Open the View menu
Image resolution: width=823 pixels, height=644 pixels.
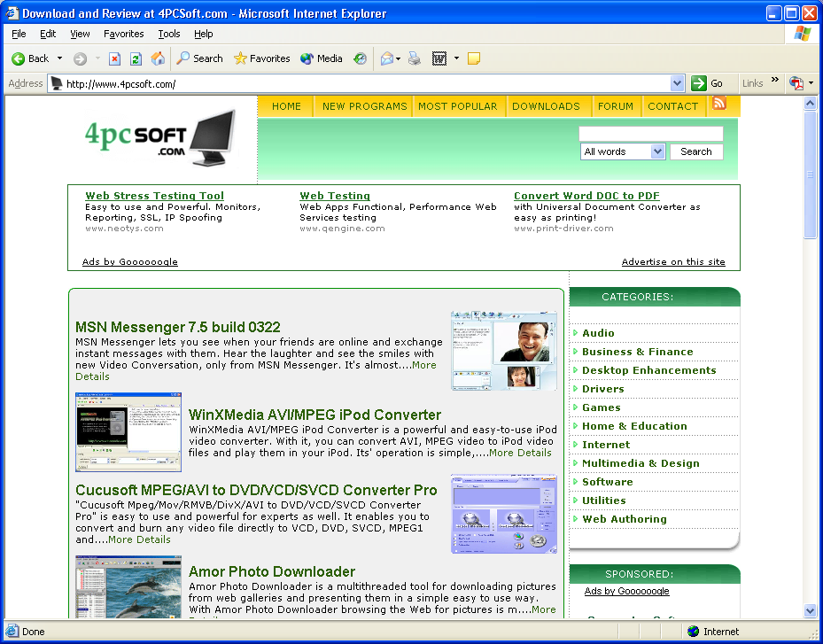pos(80,34)
